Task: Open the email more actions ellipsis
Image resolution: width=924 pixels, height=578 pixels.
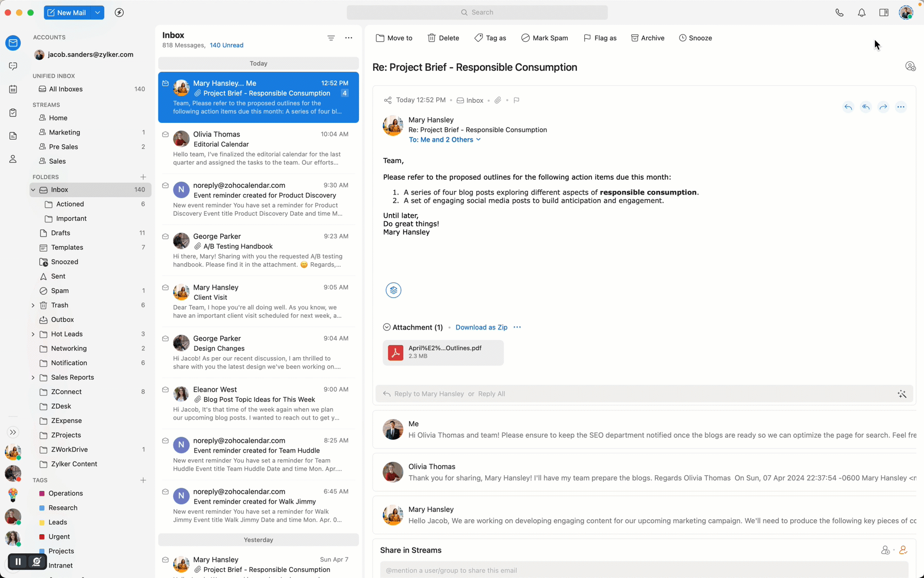Action: (x=901, y=107)
